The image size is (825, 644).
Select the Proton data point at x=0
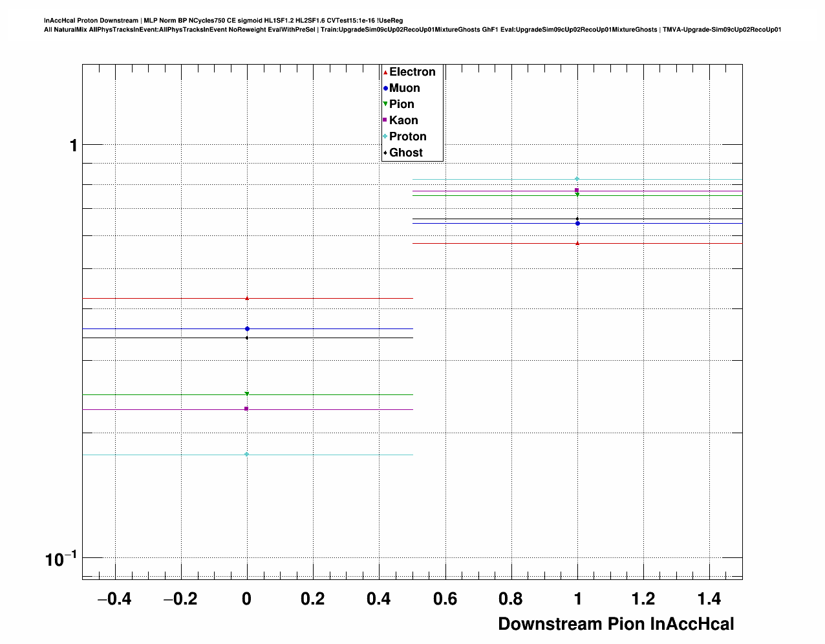pyautogui.click(x=247, y=455)
